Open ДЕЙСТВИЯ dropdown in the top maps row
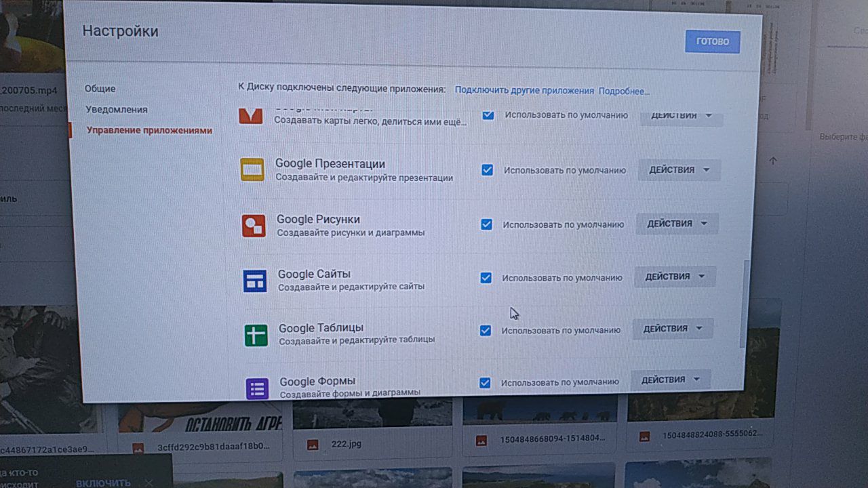868x488 pixels. tap(682, 117)
